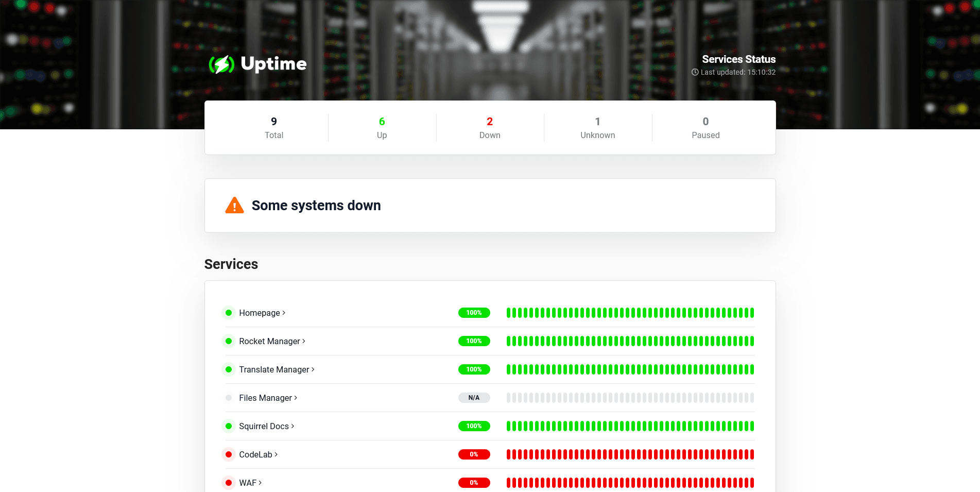Click the 100% badge for Homepage
The width and height of the screenshot is (980, 492).
(474, 313)
